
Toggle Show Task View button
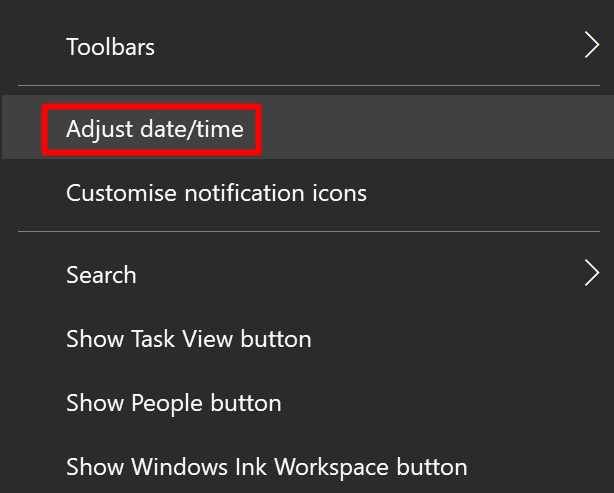pos(308,339)
